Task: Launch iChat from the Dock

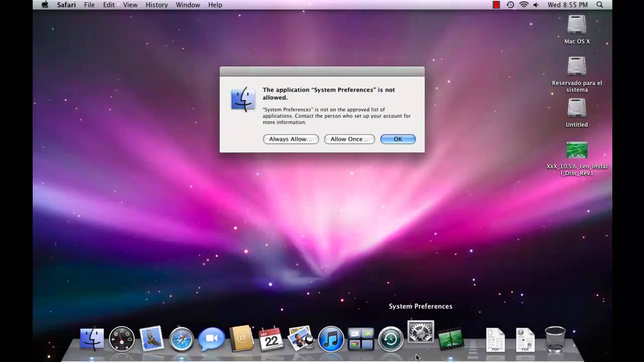Action: pyautogui.click(x=211, y=339)
